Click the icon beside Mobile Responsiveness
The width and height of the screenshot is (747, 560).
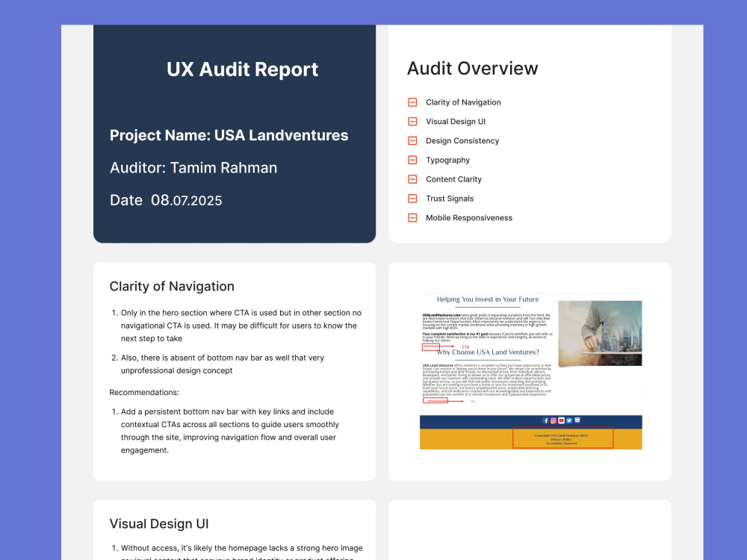click(x=412, y=217)
